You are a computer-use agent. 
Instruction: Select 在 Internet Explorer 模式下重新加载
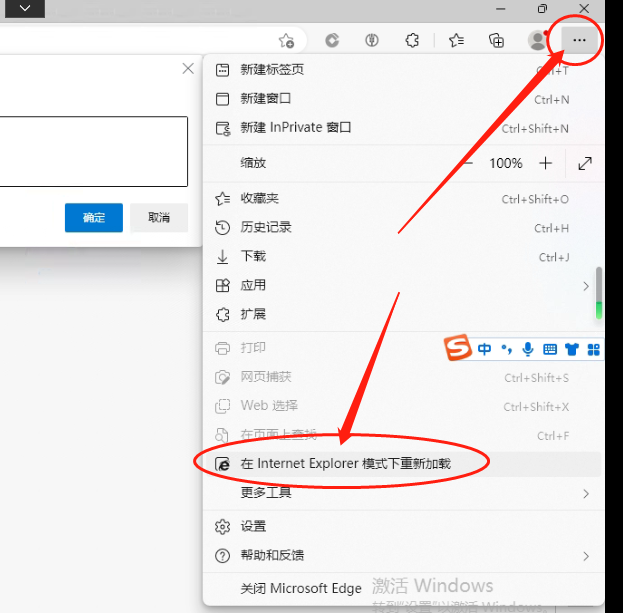click(x=345, y=464)
